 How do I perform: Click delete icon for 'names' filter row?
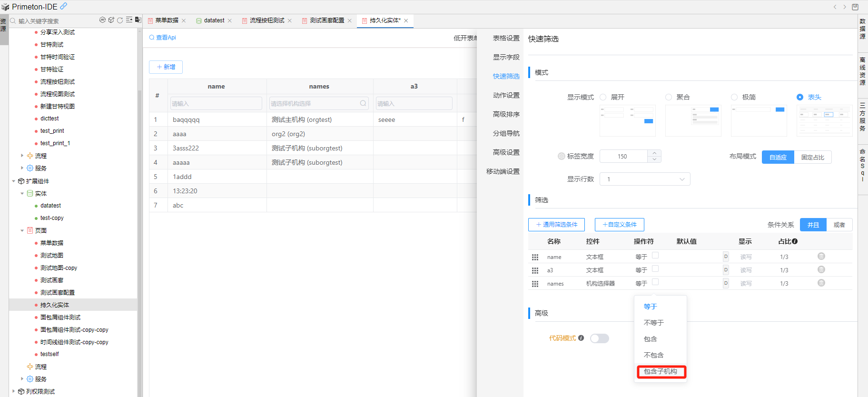[x=821, y=283]
